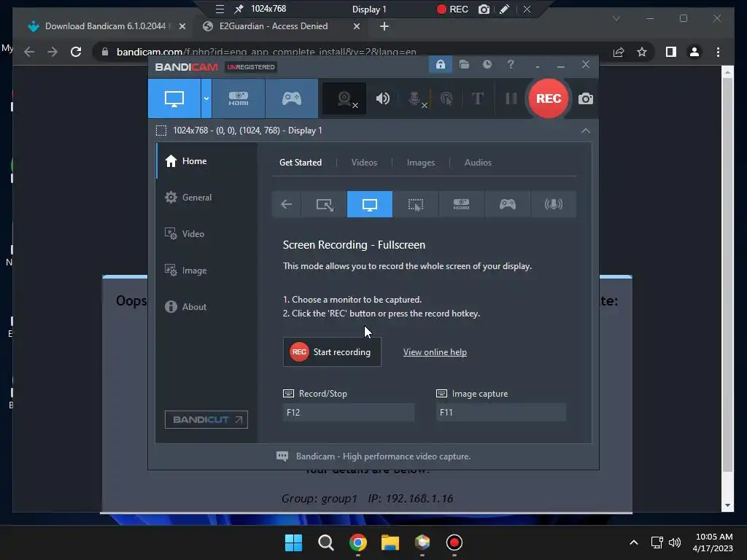
Task: Open the Home section in the sidebar
Action: pyautogui.click(x=206, y=161)
